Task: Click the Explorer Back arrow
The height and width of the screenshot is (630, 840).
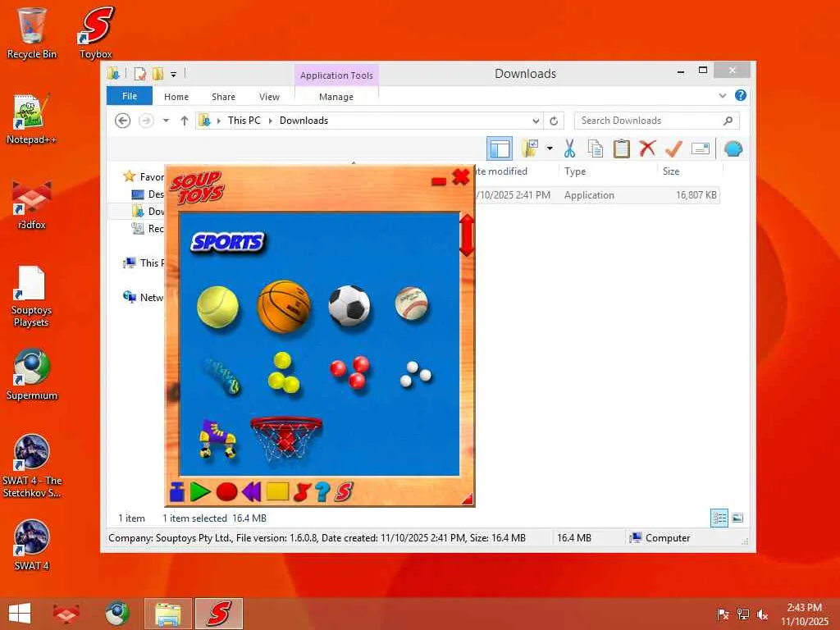Action: (x=123, y=121)
